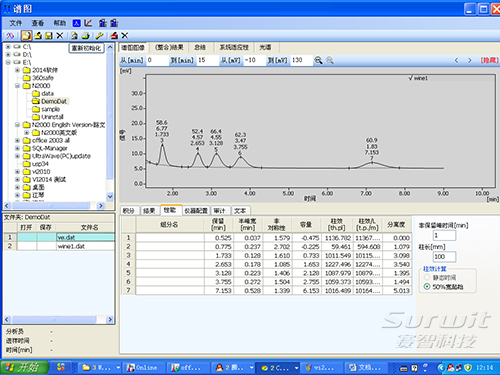Switch to the 系统适应性 tab
Screen dimensions: 500x375
pyautogui.click(x=234, y=47)
